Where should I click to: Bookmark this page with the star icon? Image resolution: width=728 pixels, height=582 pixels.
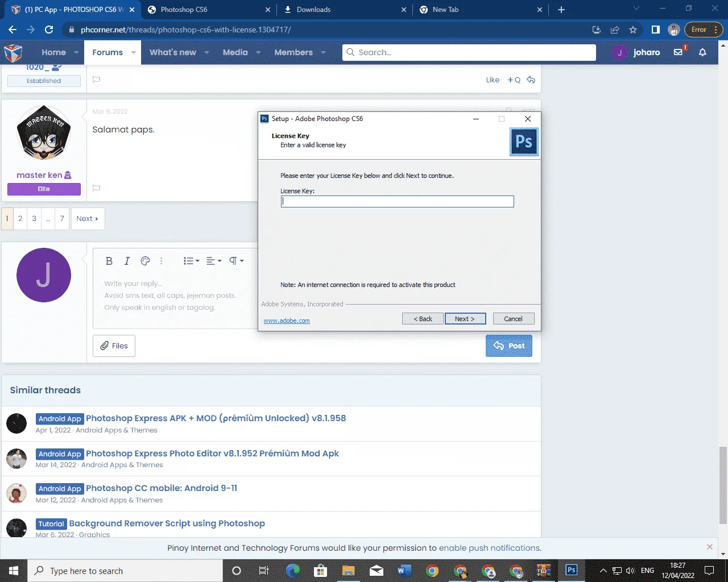tap(633, 30)
